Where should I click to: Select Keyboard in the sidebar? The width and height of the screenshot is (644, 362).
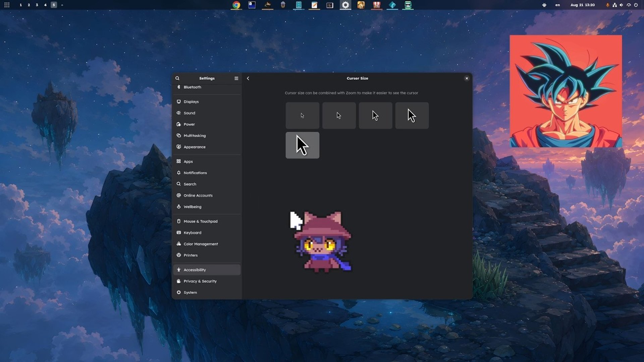tap(207, 233)
